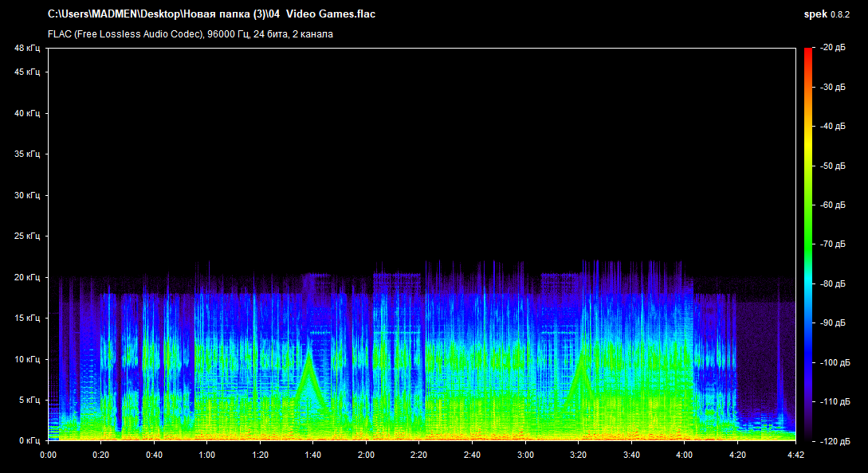Click the 35 кГц frequency axis label
This screenshot has height=473, width=868.
[x=26, y=154]
